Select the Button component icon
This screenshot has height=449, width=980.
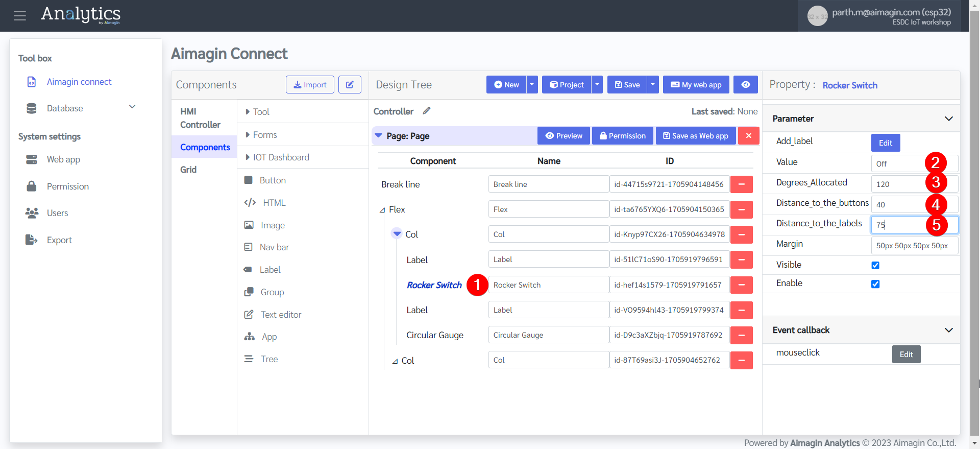[249, 180]
